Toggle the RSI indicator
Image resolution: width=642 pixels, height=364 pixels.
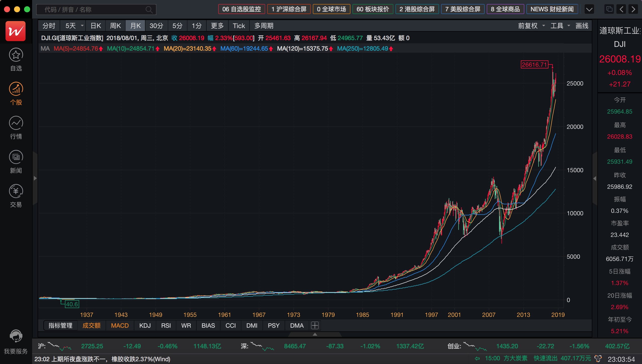click(166, 325)
